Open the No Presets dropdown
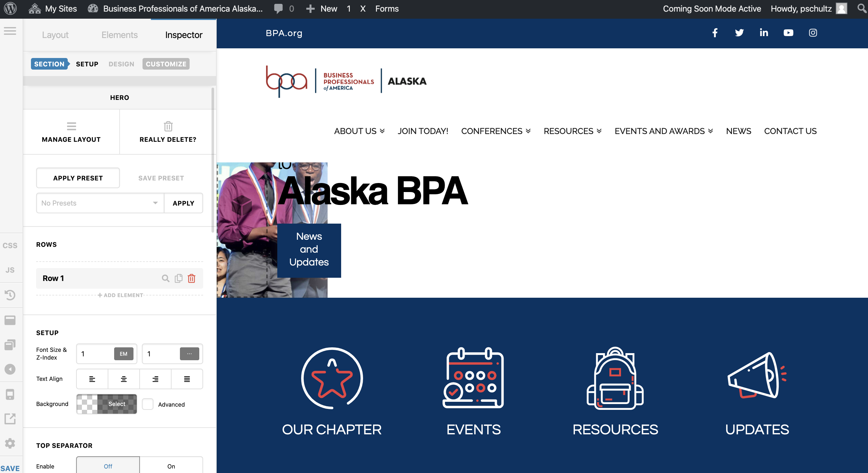The width and height of the screenshot is (868, 473). 100,203
